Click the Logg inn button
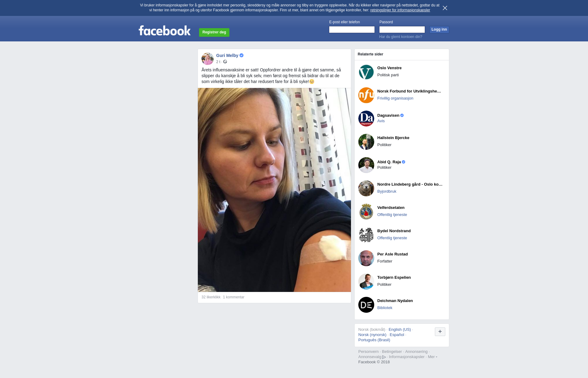Viewport: 588px width, 378px height. pos(439,30)
